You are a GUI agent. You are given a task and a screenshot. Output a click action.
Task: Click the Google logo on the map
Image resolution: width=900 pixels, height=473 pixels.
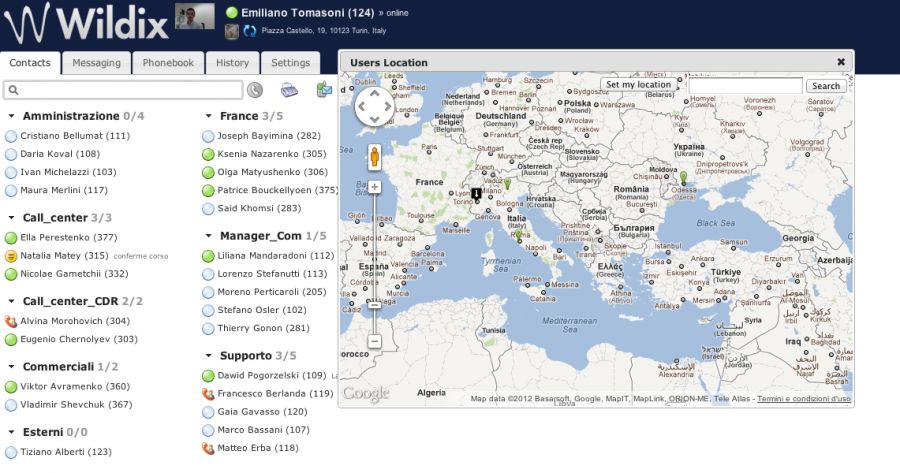tap(366, 393)
